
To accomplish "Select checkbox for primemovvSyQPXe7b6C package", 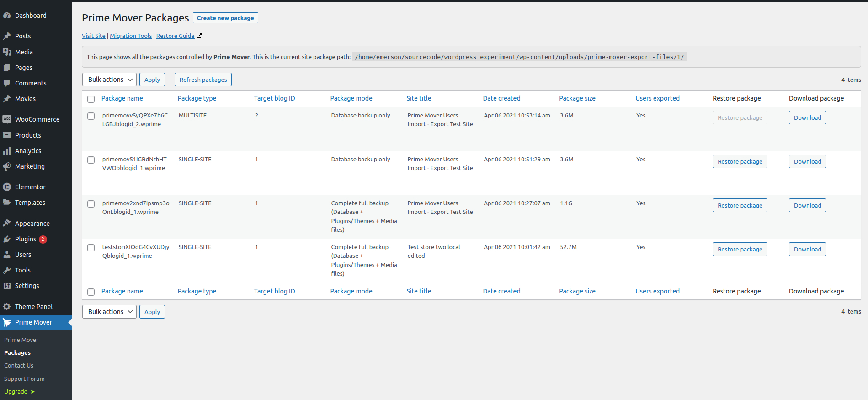I will pos(91,116).
